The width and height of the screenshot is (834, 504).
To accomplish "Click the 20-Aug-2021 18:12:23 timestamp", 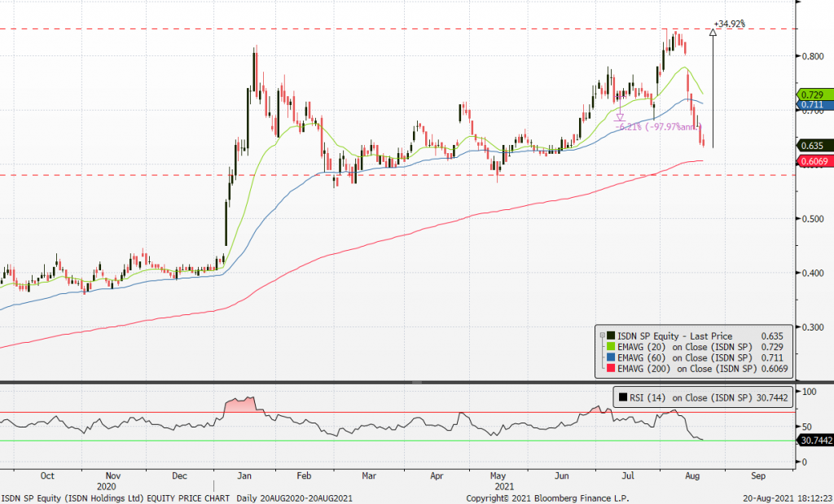I will click(788, 498).
